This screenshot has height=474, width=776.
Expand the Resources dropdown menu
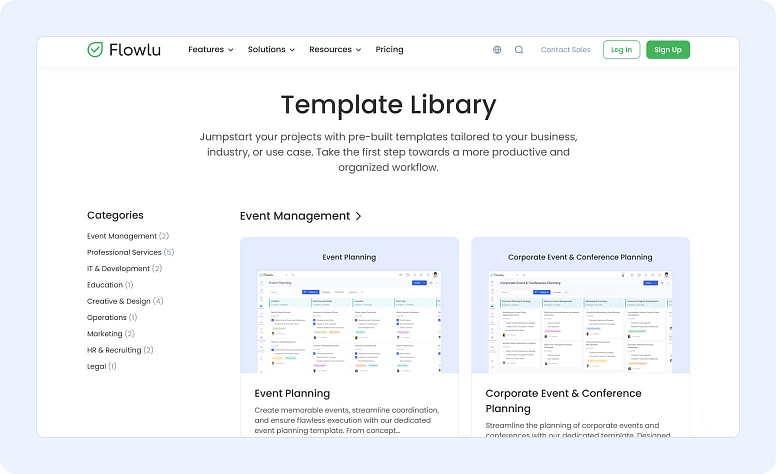(335, 50)
